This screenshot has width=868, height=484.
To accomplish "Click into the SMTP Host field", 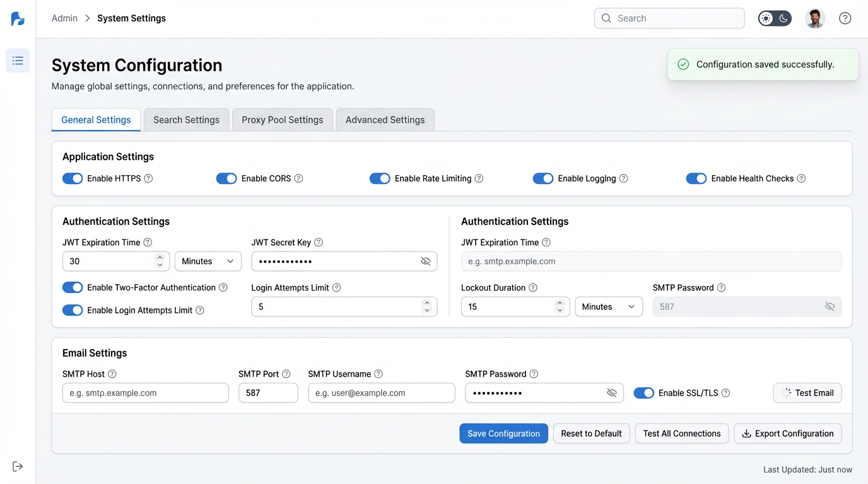I will [x=145, y=393].
